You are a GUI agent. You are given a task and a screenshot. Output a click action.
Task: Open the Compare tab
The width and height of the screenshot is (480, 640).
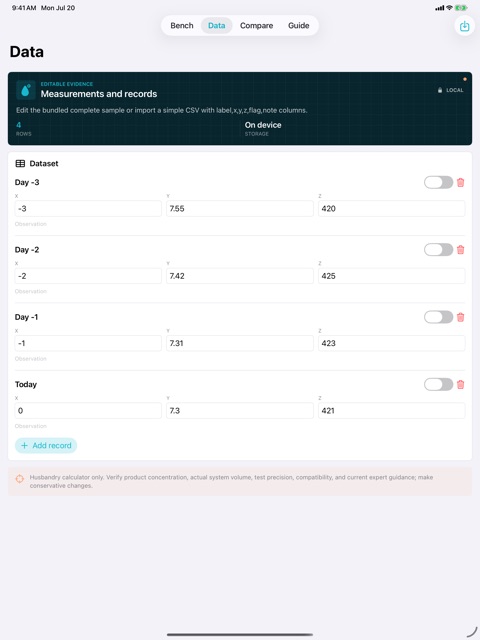(256, 26)
